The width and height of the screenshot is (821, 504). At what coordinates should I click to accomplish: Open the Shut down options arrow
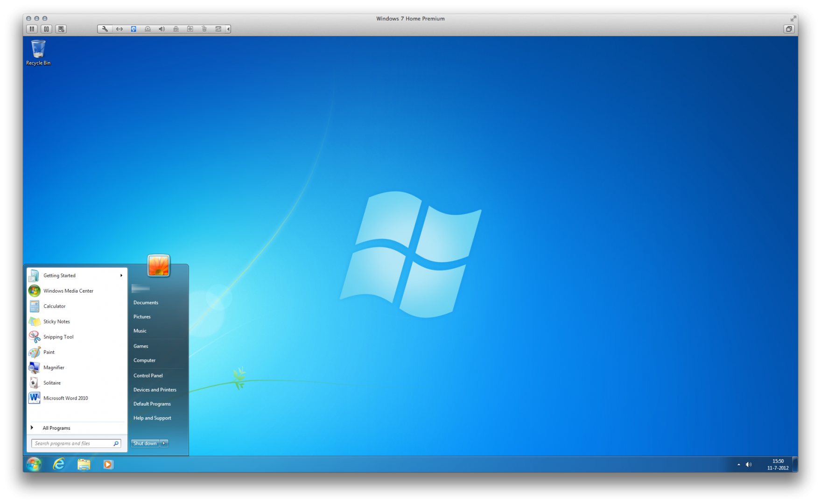164,443
